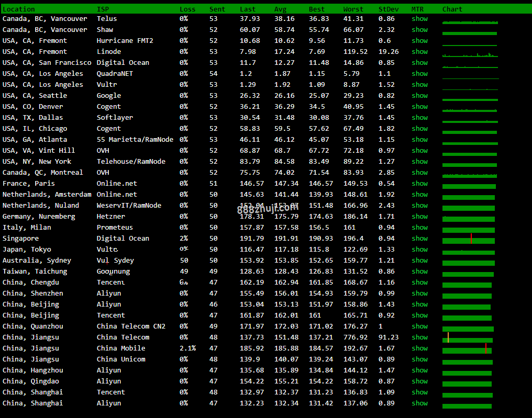
Task: Click the Worst column header
Action: point(353,9)
